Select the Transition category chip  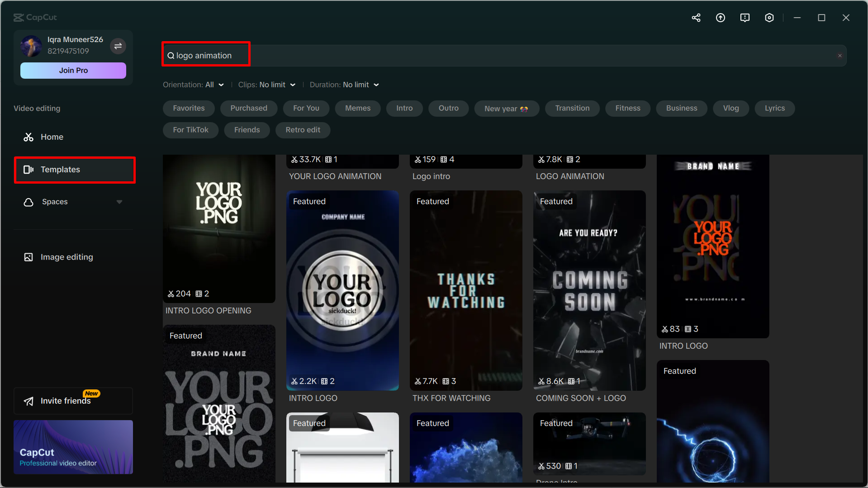click(x=572, y=108)
